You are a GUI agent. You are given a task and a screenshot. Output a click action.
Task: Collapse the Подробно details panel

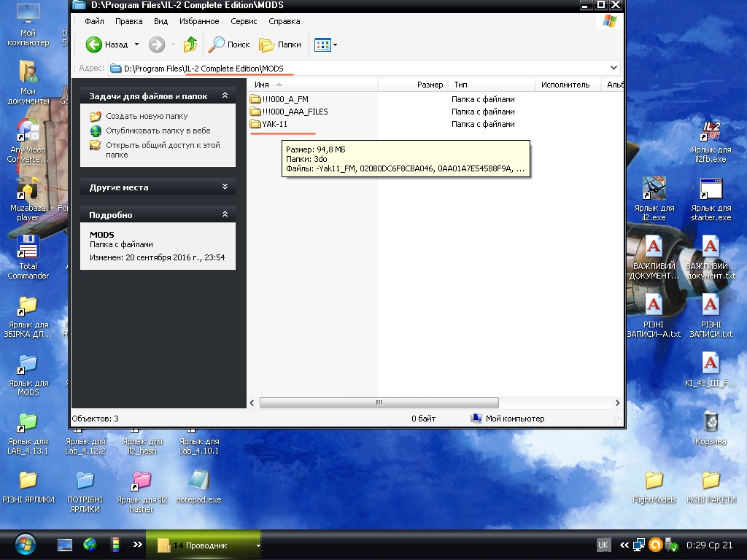tap(225, 215)
